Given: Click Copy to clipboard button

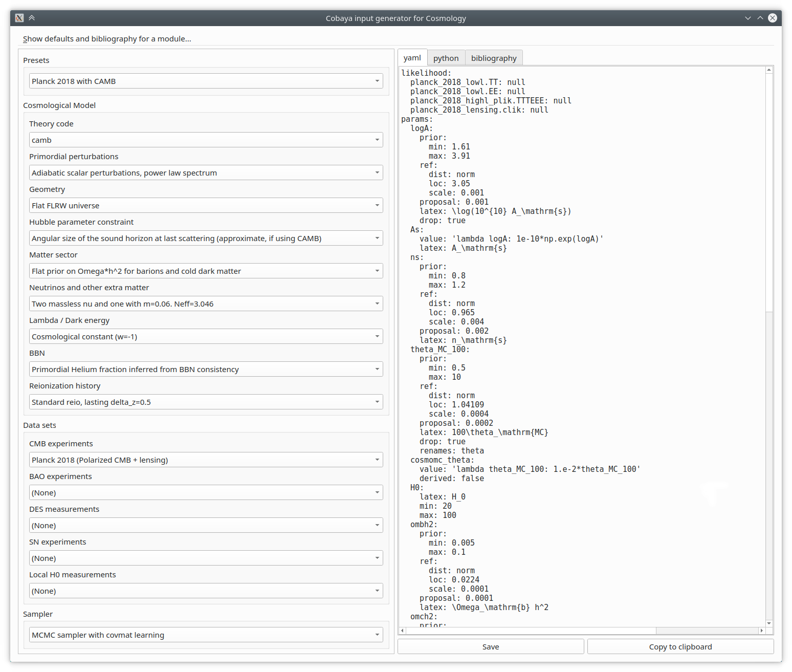Looking at the screenshot, I should [x=680, y=646].
